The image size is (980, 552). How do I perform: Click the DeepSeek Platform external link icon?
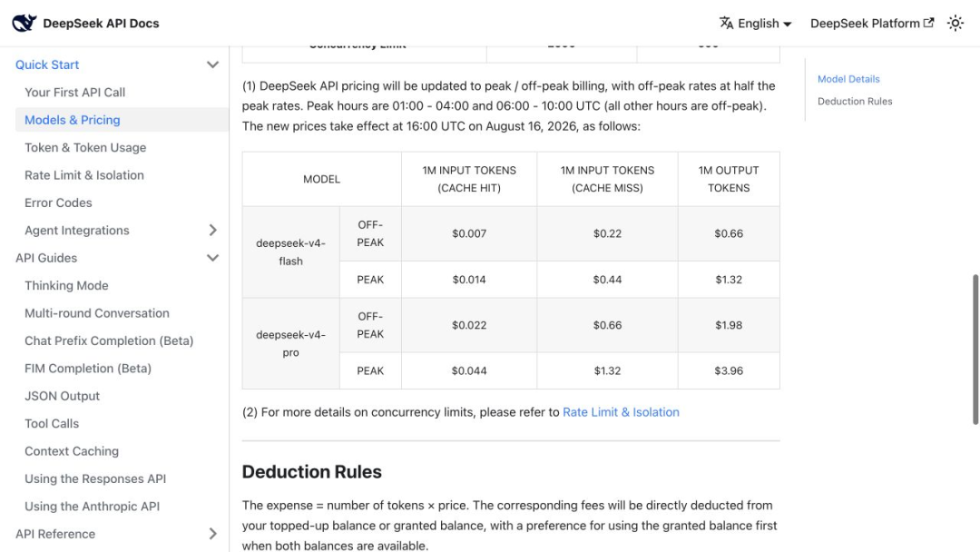929,23
